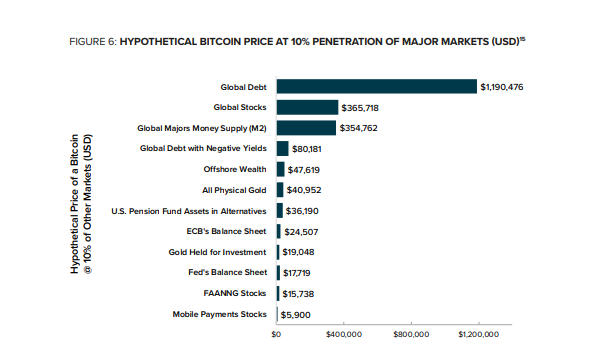This screenshot has width=603, height=360.
Task: Select the Global Debt with Negative Yields bar
Action: (x=282, y=148)
